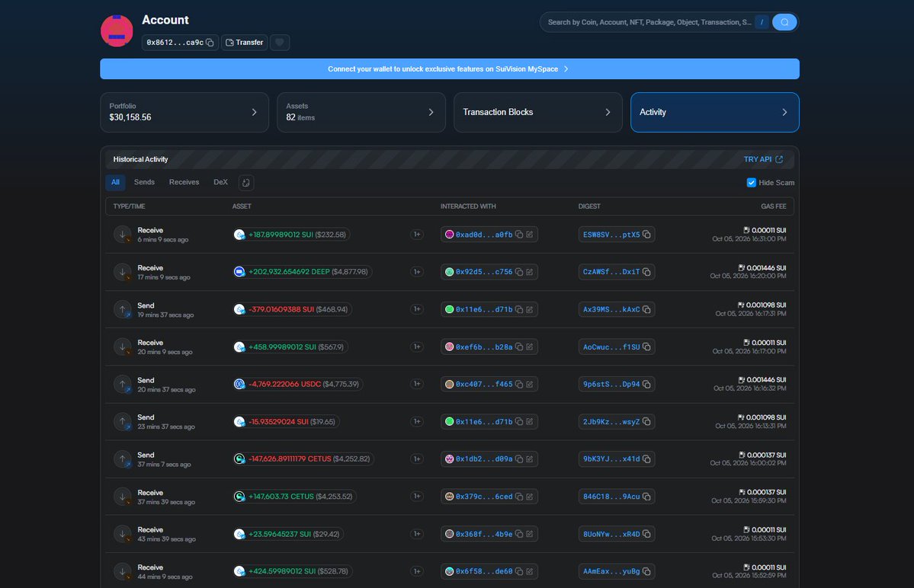Open the Transaction Blocks card
914x588 pixels.
[x=537, y=113]
